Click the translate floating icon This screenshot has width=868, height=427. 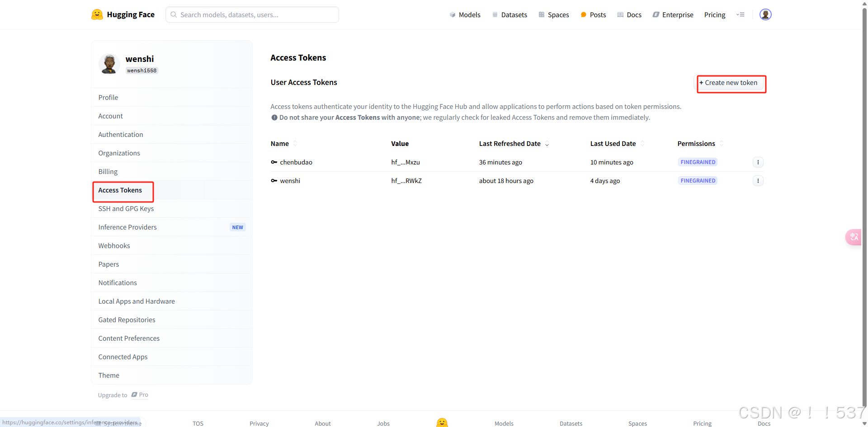pyautogui.click(x=854, y=237)
